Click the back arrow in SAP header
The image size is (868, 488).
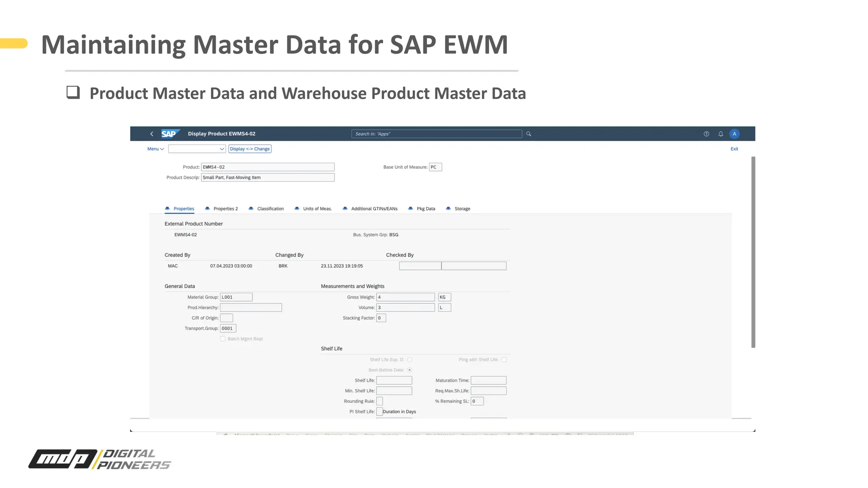point(152,134)
